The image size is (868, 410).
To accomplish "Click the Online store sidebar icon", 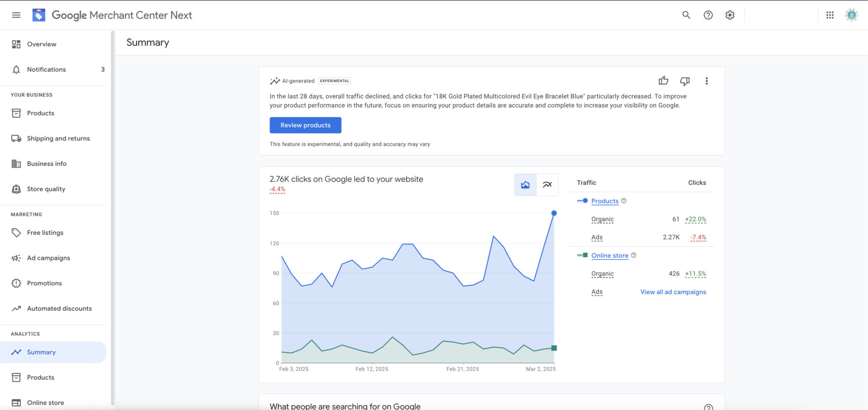I will click(x=16, y=402).
